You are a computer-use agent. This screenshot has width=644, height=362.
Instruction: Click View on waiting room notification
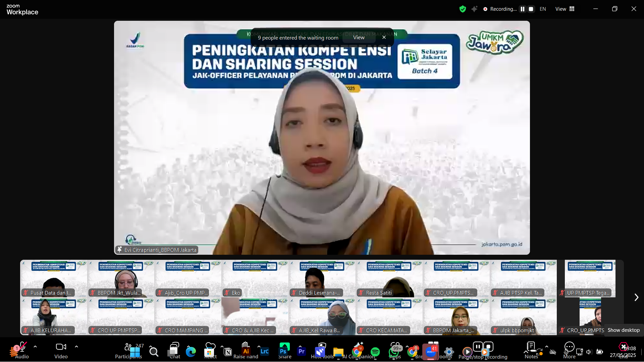pos(359,38)
